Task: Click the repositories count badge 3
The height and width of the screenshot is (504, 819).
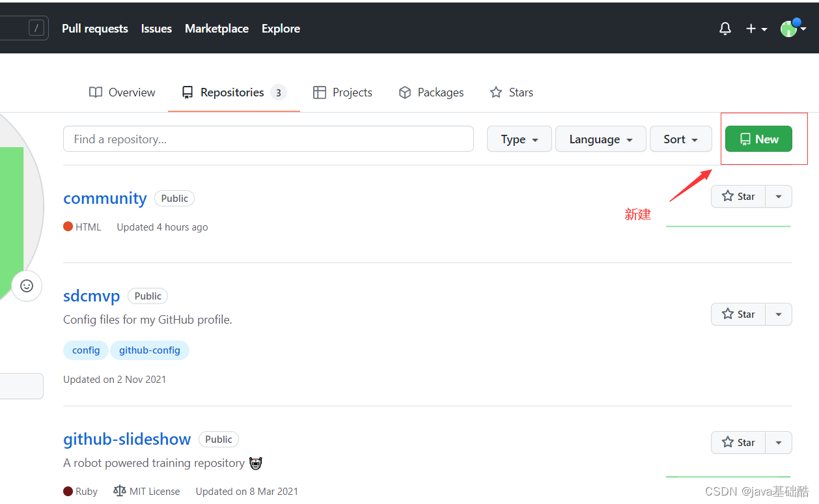Action: coord(279,92)
